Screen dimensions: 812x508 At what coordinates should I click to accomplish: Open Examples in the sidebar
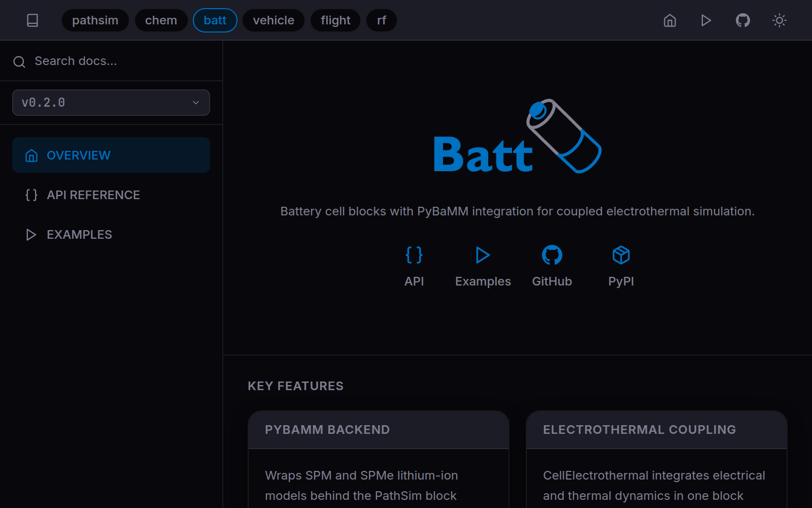point(111,234)
